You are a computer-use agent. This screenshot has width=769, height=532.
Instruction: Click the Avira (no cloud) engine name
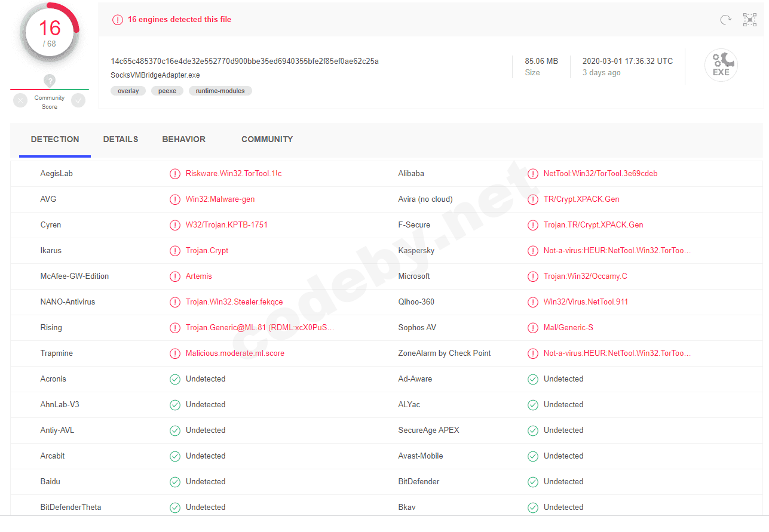pyautogui.click(x=425, y=199)
